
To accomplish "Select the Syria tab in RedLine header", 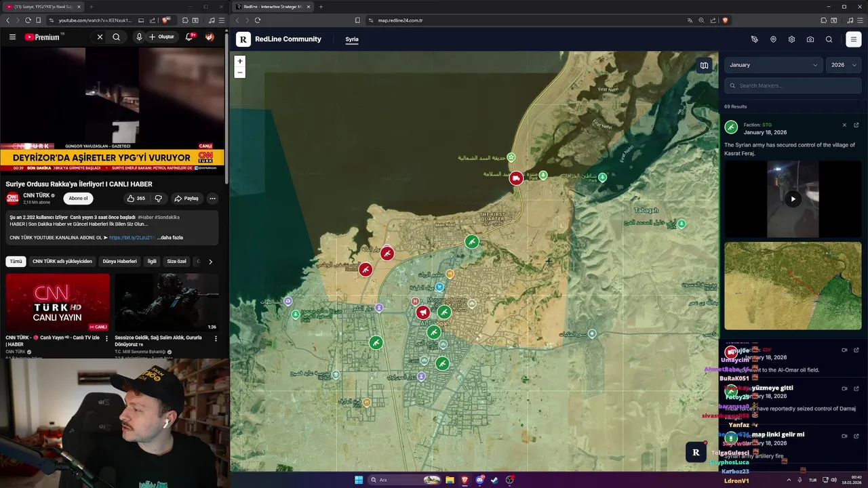I will click(352, 39).
